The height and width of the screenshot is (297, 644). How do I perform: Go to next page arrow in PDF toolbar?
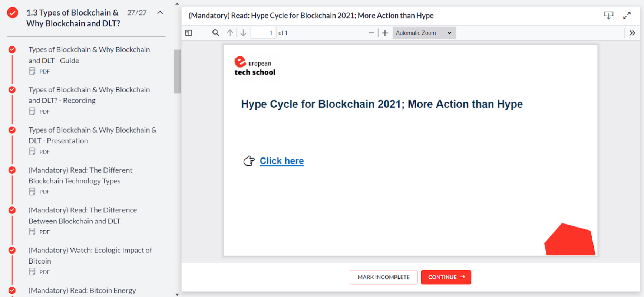pyautogui.click(x=243, y=33)
